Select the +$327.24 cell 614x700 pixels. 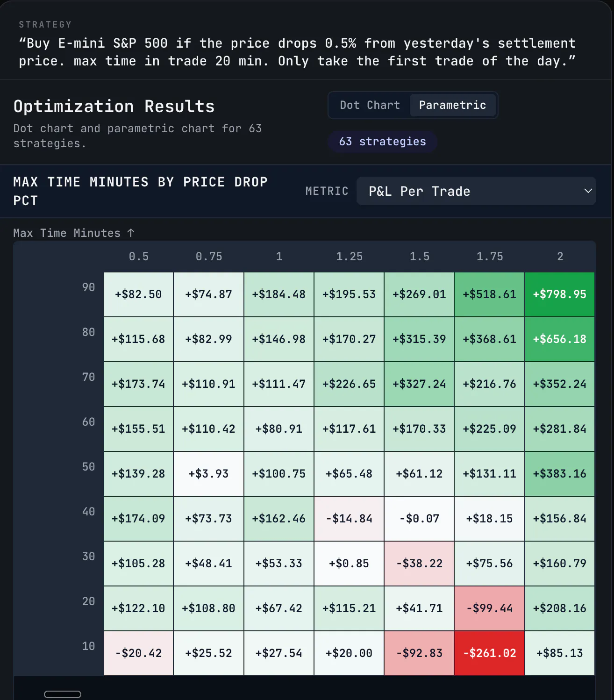pos(419,384)
